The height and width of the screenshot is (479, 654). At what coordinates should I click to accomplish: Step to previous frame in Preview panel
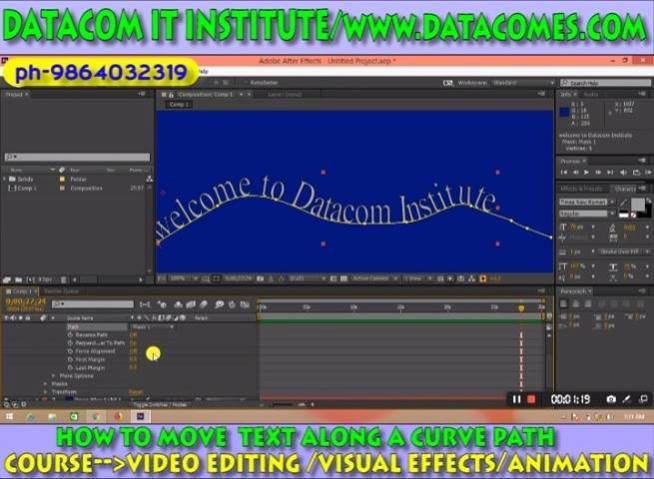576,172
